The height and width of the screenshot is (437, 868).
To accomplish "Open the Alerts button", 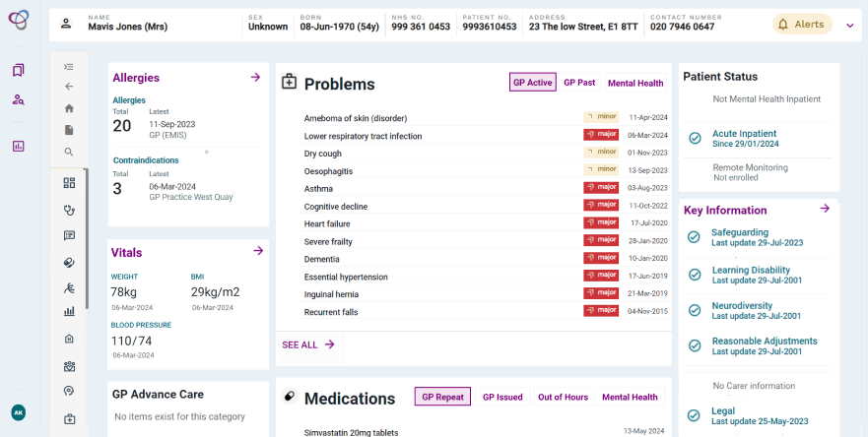I will tap(802, 25).
